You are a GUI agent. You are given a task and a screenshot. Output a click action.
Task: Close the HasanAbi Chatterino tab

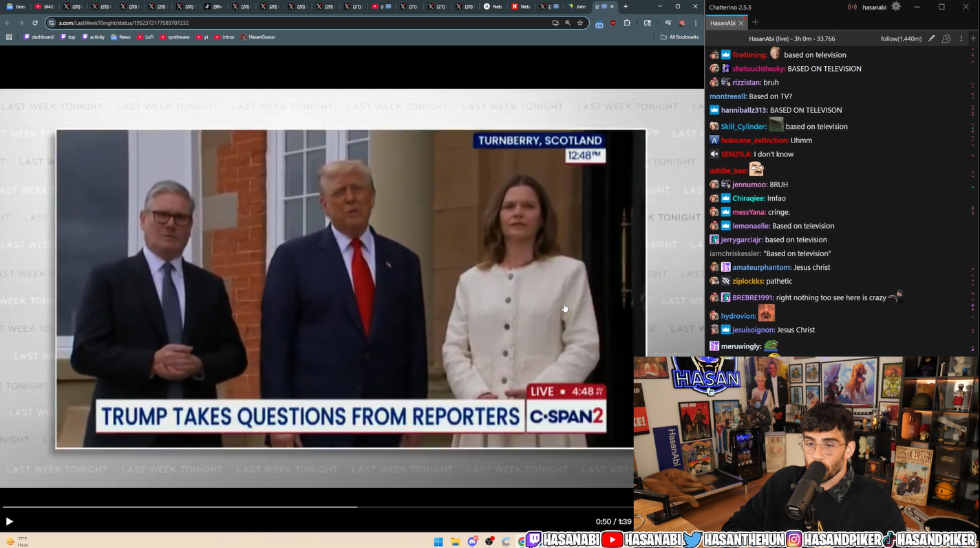tap(741, 23)
